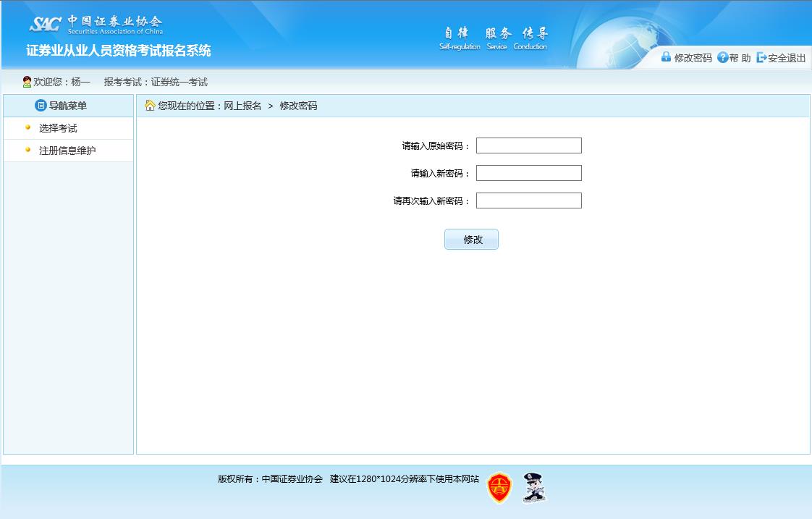Click the exit arrow icon for 安全退出
The image size is (812, 519).
pyautogui.click(x=761, y=56)
